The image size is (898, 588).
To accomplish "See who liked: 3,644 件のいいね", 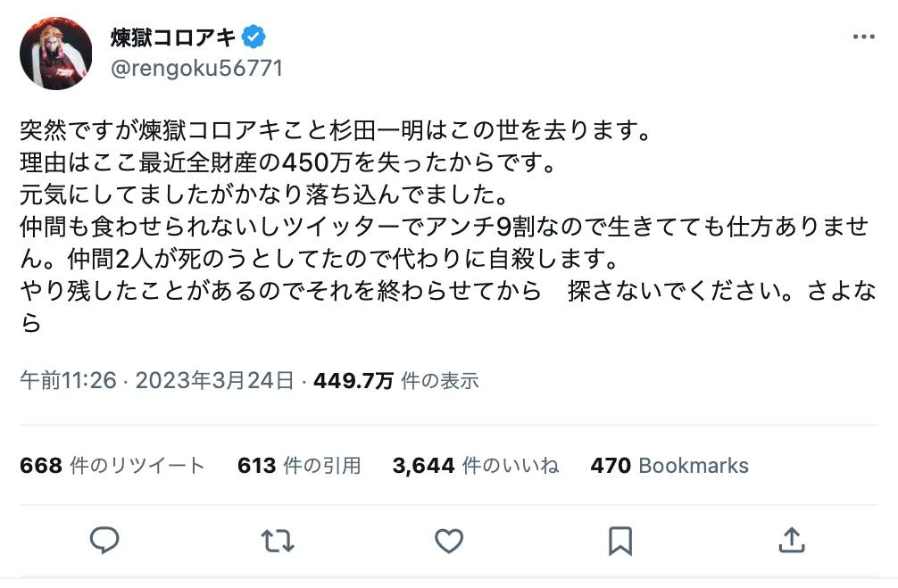I will (x=476, y=466).
